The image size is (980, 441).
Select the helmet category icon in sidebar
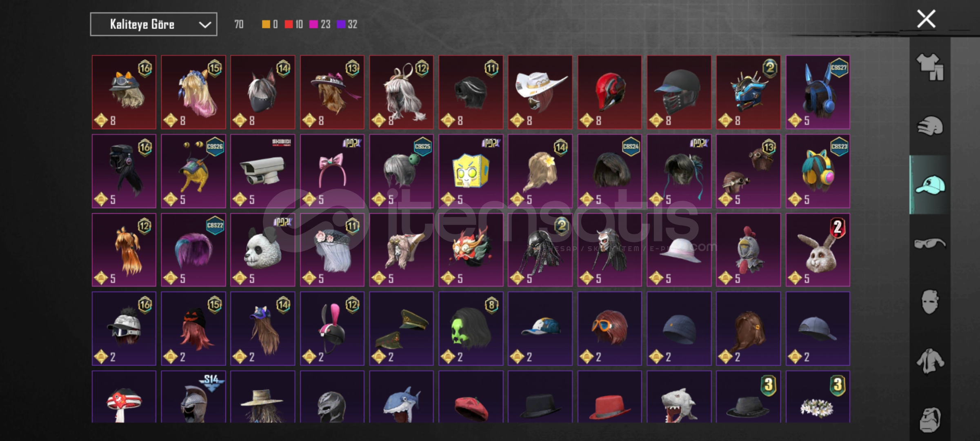coord(930,126)
